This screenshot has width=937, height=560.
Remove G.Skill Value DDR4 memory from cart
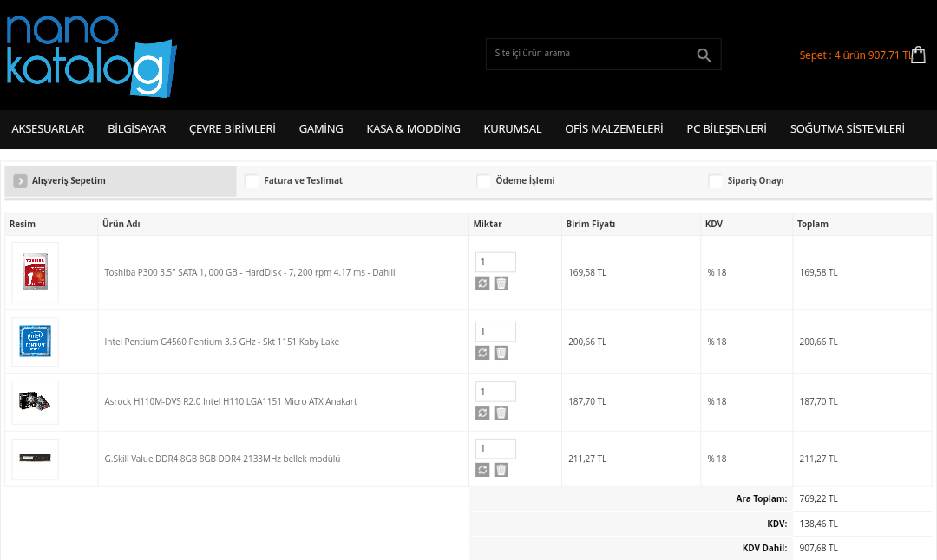click(x=501, y=470)
